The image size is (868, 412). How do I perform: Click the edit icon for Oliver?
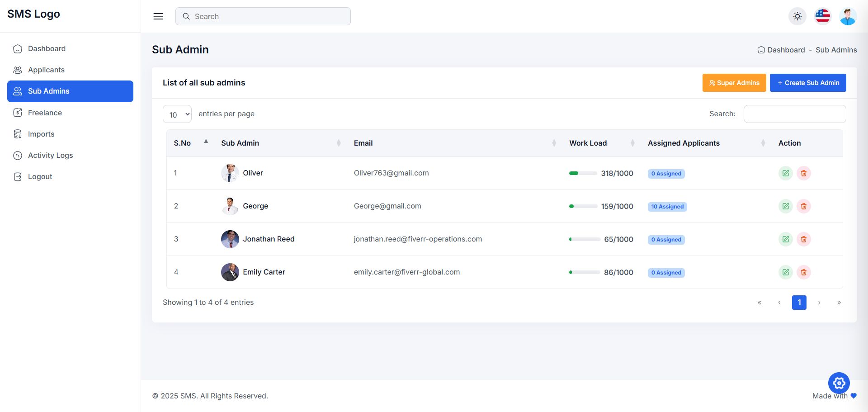click(x=785, y=173)
